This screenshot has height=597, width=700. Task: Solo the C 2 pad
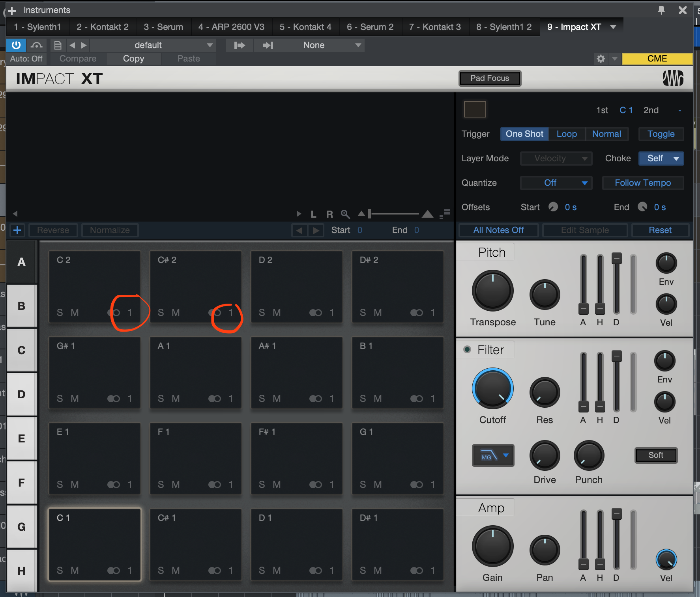click(60, 313)
